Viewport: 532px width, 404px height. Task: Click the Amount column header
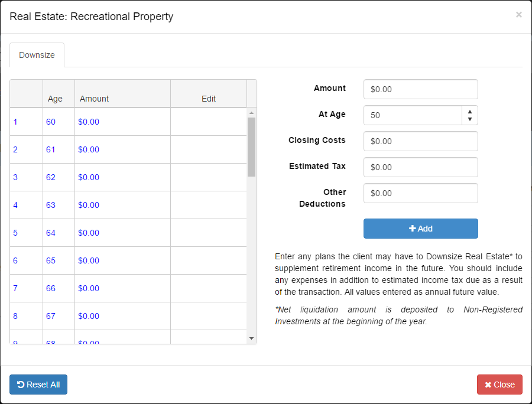coord(95,99)
